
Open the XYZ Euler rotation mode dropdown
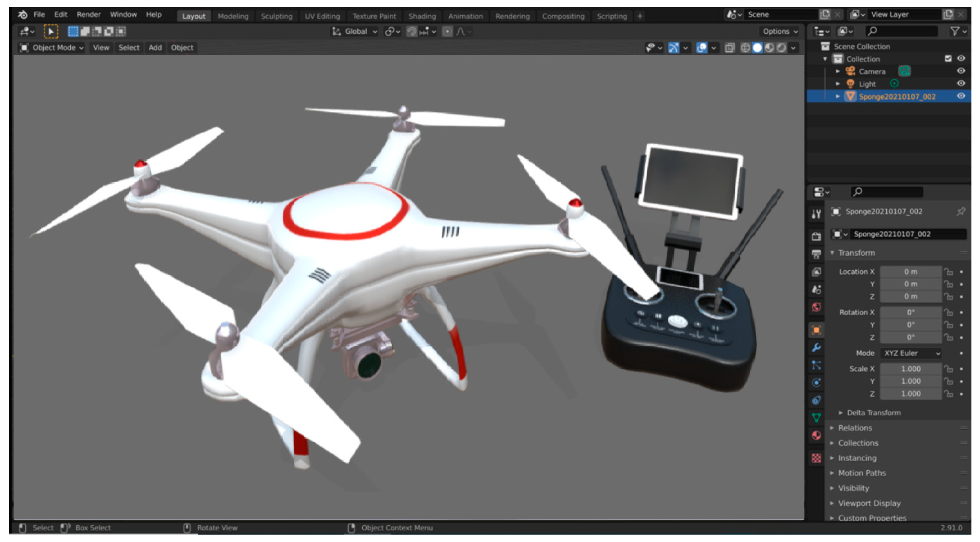[912, 353]
